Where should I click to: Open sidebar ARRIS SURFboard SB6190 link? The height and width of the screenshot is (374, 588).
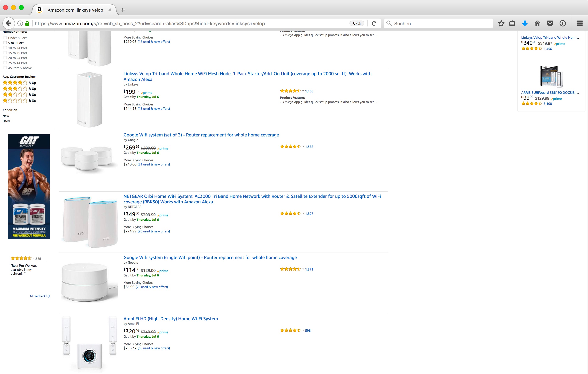pyautogui.click(x=550, y=93)
